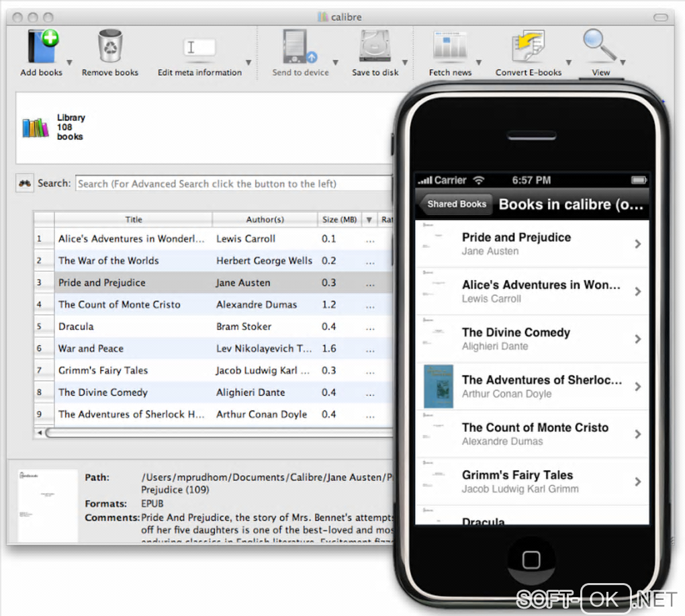Tap the iPhone home button
685x616 pixels.
(x=531, y=560)
